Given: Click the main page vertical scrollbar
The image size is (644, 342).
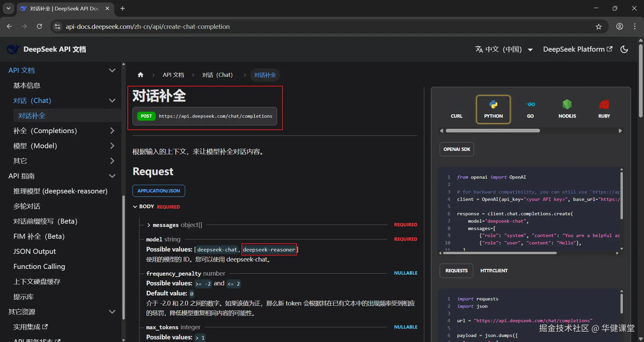Looking at the screenshot, I should [641, 80].
